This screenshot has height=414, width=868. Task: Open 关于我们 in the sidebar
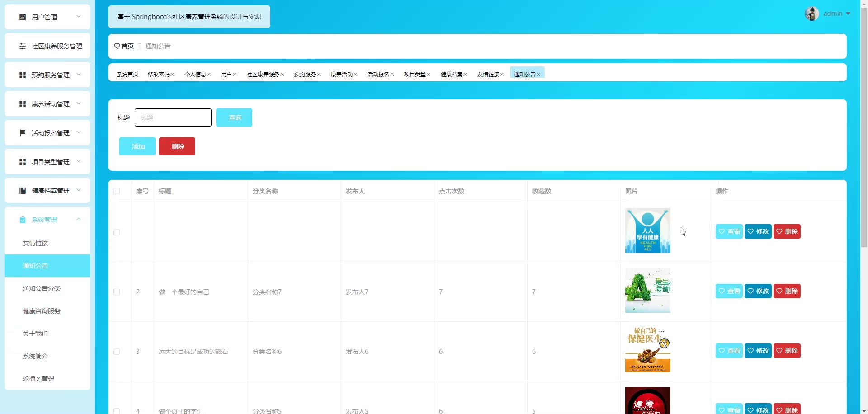point(47,334)
